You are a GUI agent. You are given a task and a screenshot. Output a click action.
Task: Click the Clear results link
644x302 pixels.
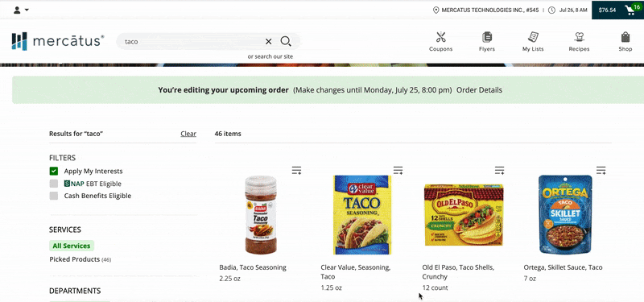click(x=188, y=134)
